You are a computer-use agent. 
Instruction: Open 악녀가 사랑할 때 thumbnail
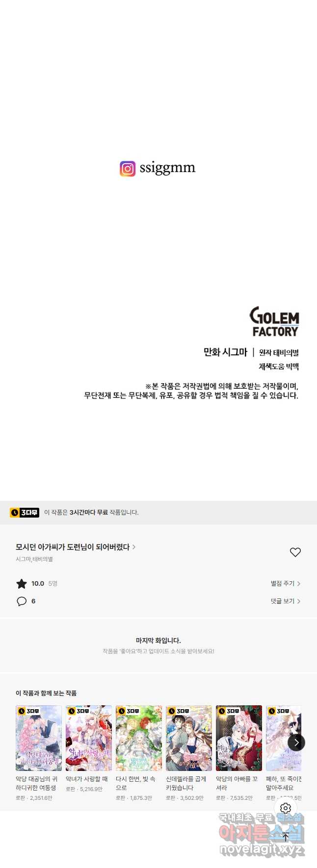point(89,738)
